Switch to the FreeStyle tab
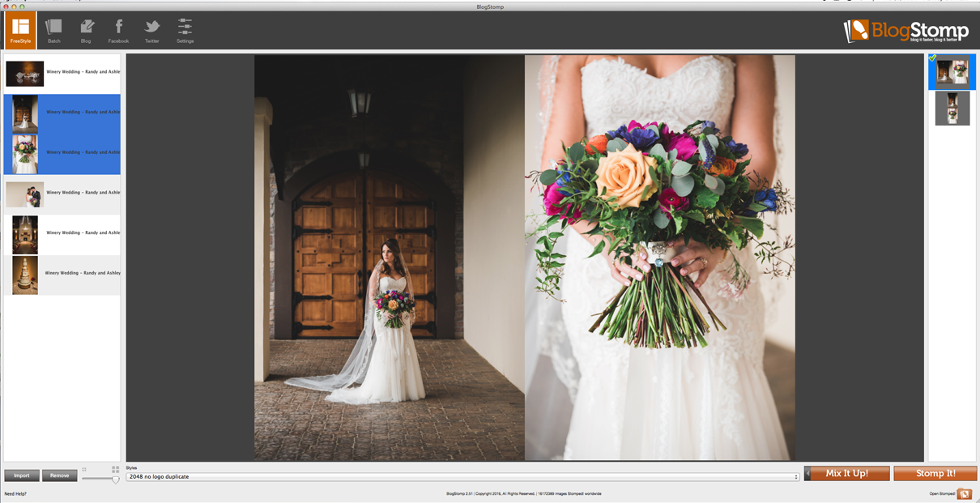The height and width of the screenshot is (503, 980). pos(20,28)
